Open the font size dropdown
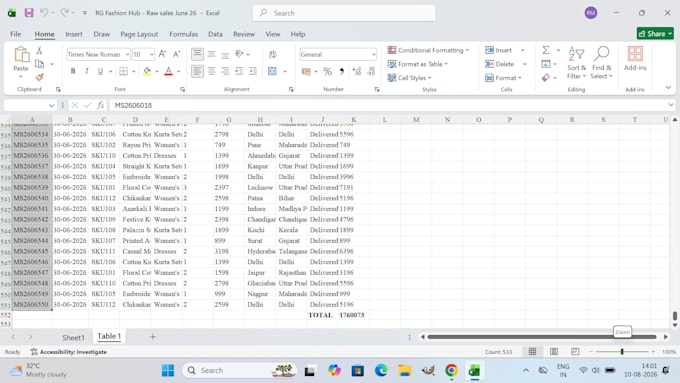680x383 pixels. [151, 55]
